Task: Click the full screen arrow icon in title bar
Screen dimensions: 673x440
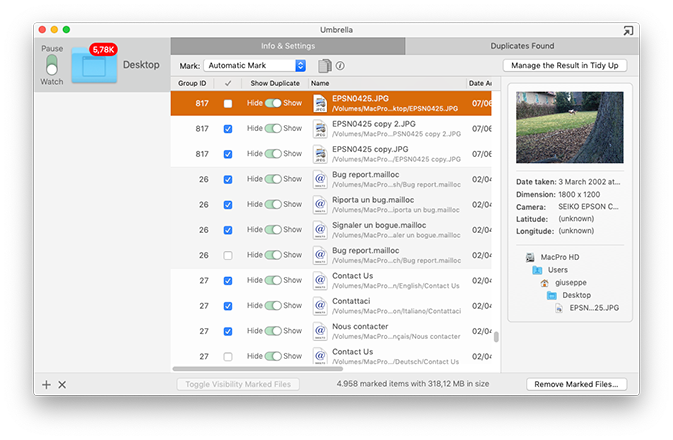Action: click(627, 31)
